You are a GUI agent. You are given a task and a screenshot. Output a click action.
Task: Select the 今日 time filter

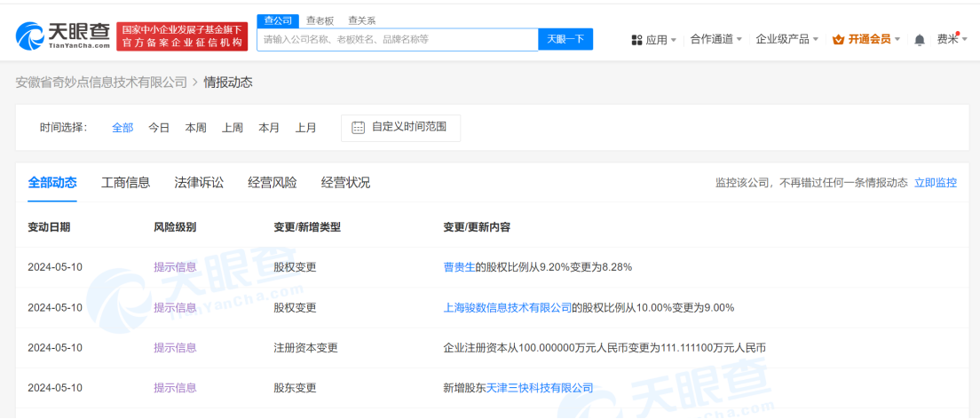[159, 128]
